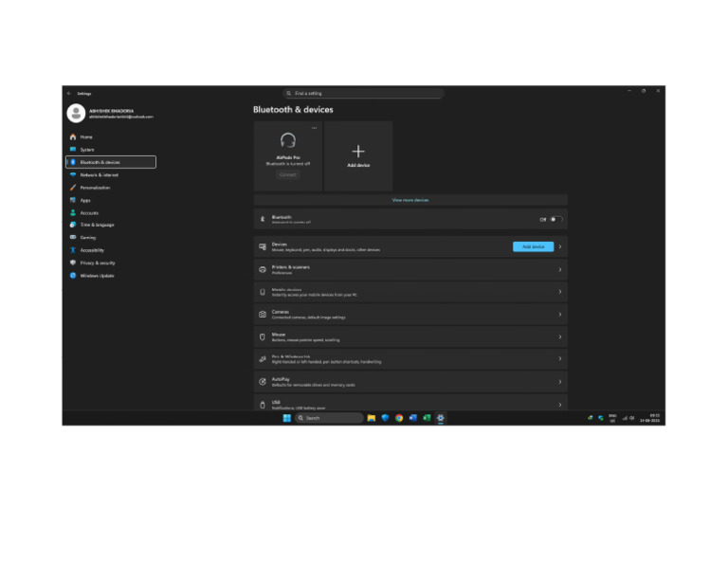The width and height of the screenshot is (728, 563).
Task: Open the View more devices link
Action: coord(410,200)
